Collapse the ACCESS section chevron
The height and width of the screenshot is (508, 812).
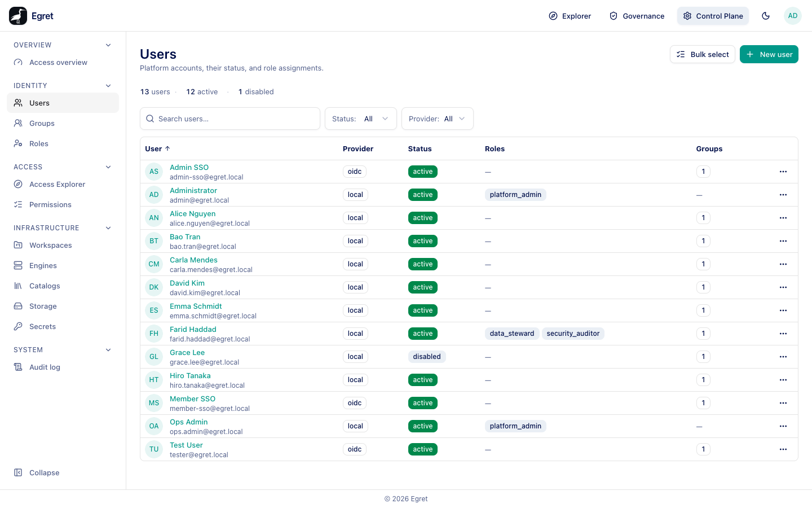108,167
